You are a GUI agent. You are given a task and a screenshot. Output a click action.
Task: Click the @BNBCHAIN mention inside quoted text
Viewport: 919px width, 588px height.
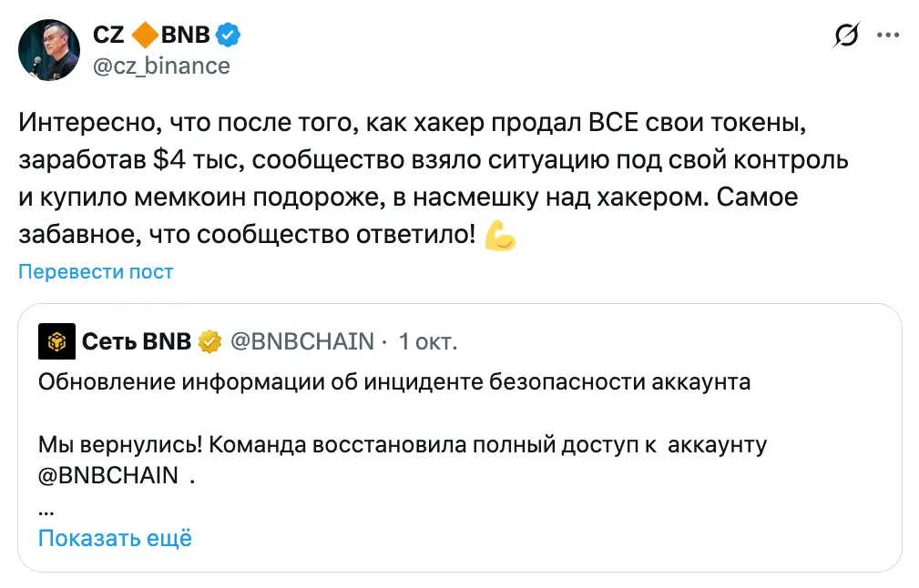click(108, 476)
